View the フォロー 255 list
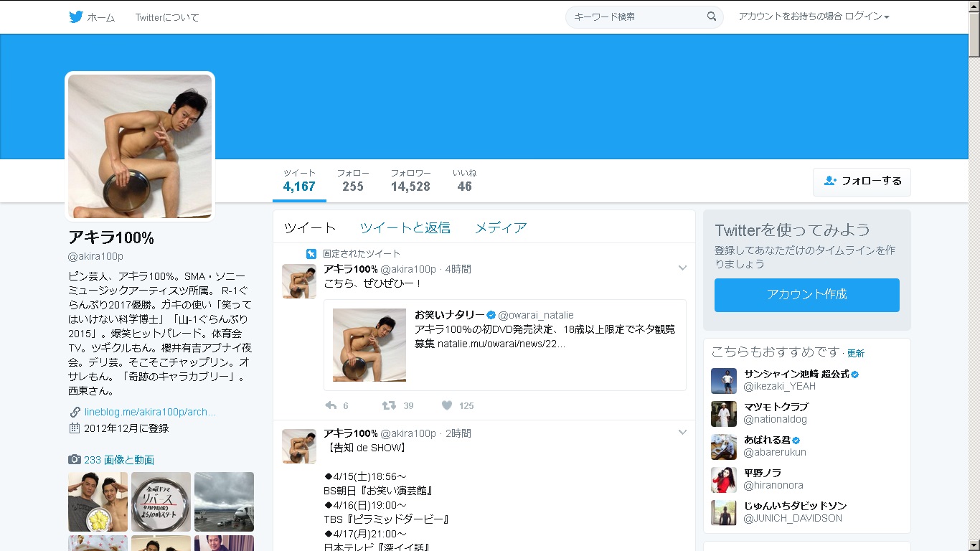This screenshot has height=551, width=980. 353,181
